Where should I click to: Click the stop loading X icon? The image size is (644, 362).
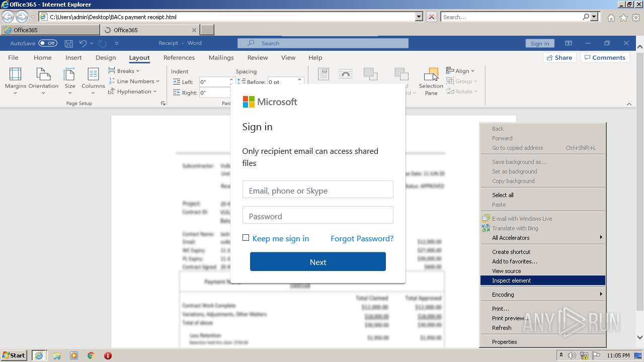(x=432, y=17)
